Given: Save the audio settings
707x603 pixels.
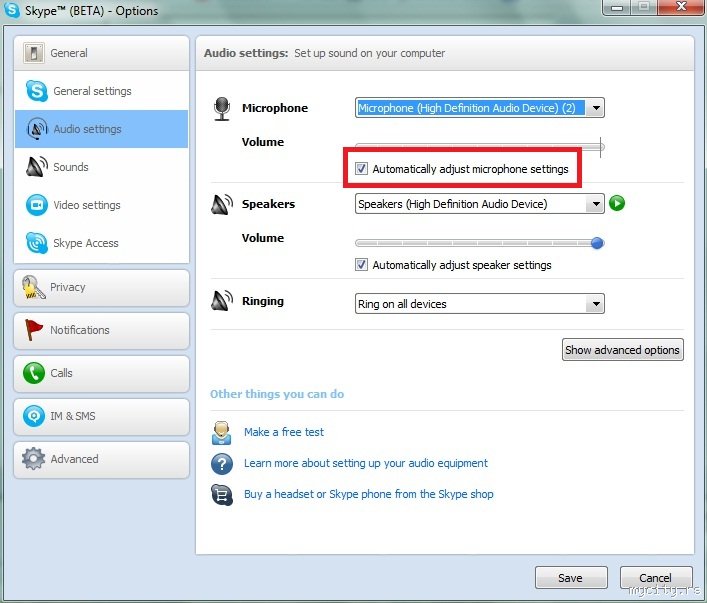Looking at the screenshot, I should pyautogui.click(x=571, y=578).
